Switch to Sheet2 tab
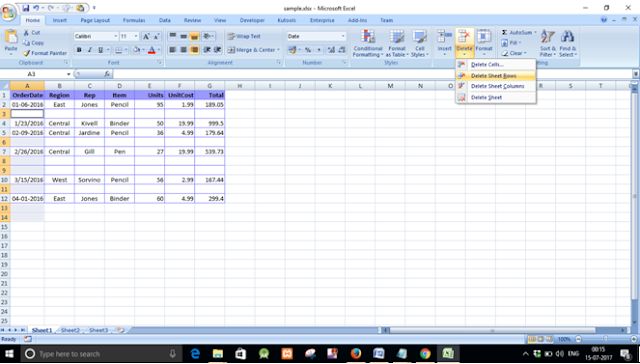Viewport: 640px width, 364px height. click(x=70, y=330)
